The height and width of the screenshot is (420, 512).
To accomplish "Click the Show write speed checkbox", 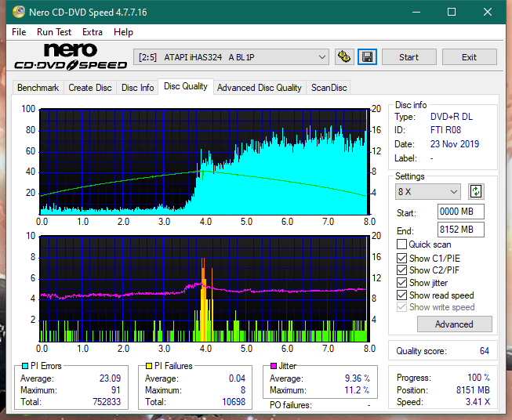I will [x=401, y=307].
